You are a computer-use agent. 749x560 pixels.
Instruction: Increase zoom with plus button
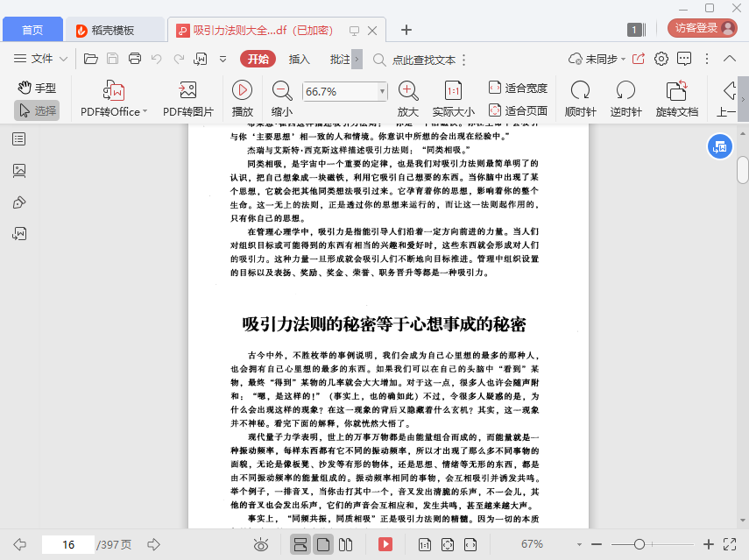[709, 544]
